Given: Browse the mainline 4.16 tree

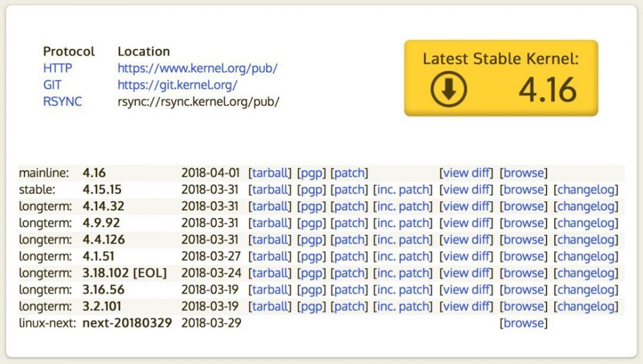Looking at the screenshot, I should click(523, 173).
